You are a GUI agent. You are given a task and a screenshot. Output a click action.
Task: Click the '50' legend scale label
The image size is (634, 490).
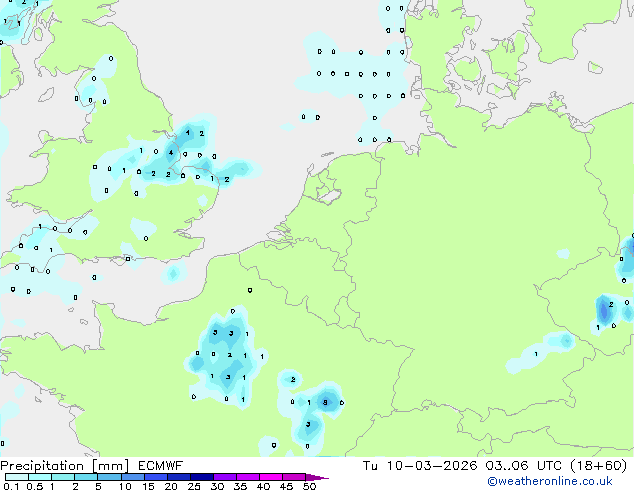tap(309, 486)
